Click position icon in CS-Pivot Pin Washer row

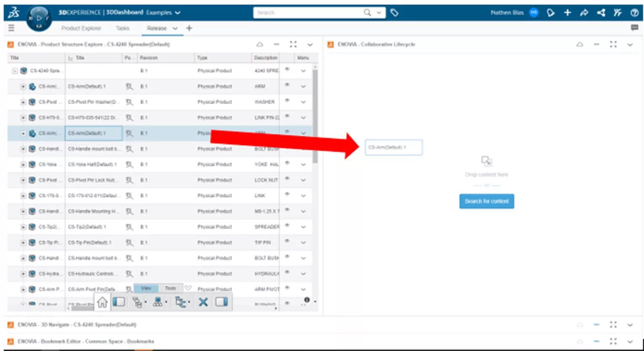click(130, 102)
